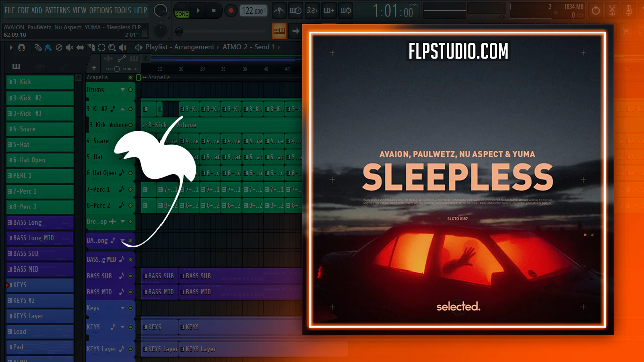Click the scroll left arrow in playlist

coord(146,59)
